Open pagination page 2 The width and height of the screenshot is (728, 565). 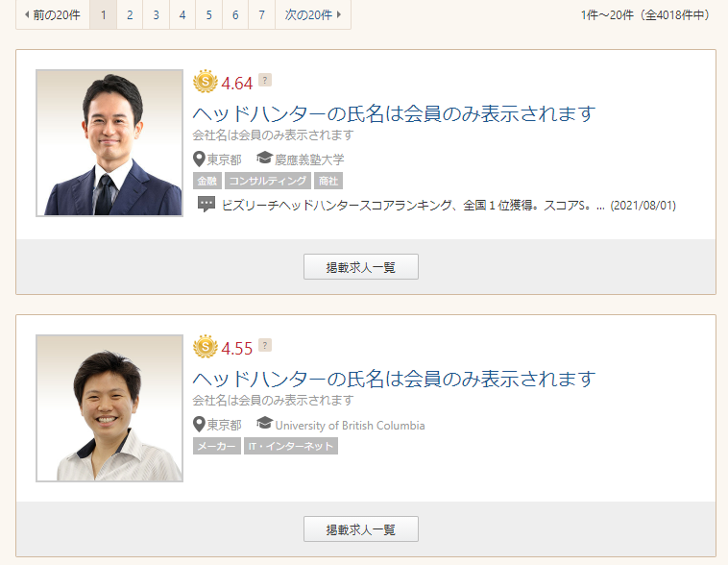[130, 14]
